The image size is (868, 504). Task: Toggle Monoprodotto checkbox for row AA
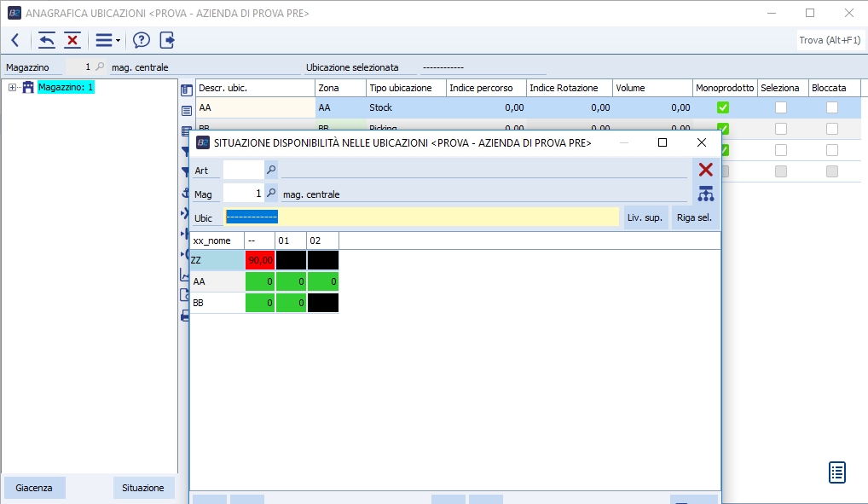pos(722,107)
